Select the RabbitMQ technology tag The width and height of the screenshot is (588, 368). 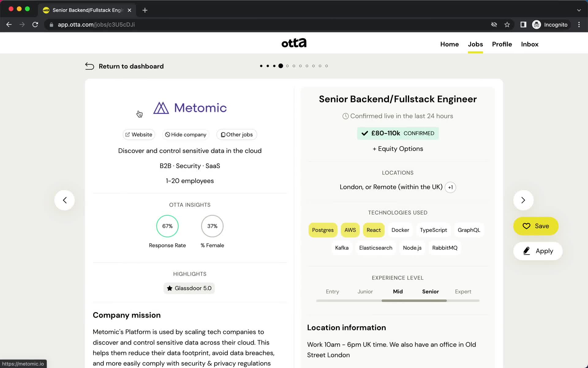point(445,248)
